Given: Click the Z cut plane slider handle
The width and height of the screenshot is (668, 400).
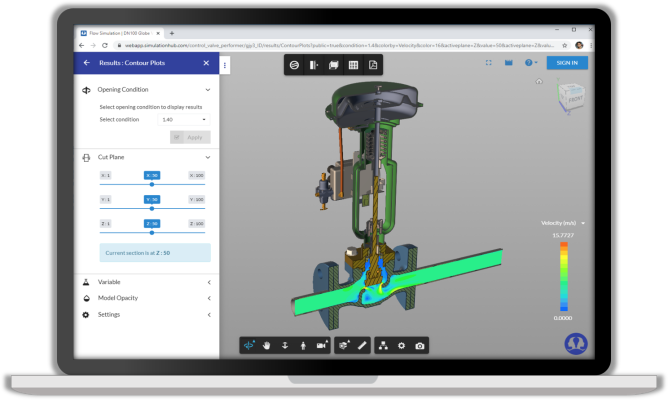Looking at the screenshot, I should point(151,232).
